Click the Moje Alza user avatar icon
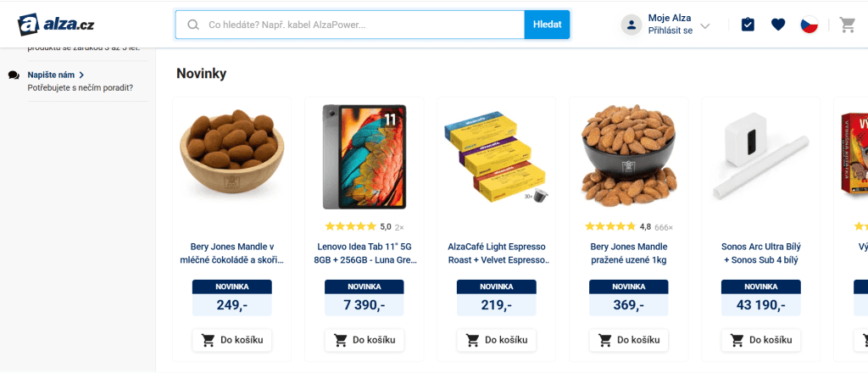Viewport: 868px width, 373px height. 632,25
